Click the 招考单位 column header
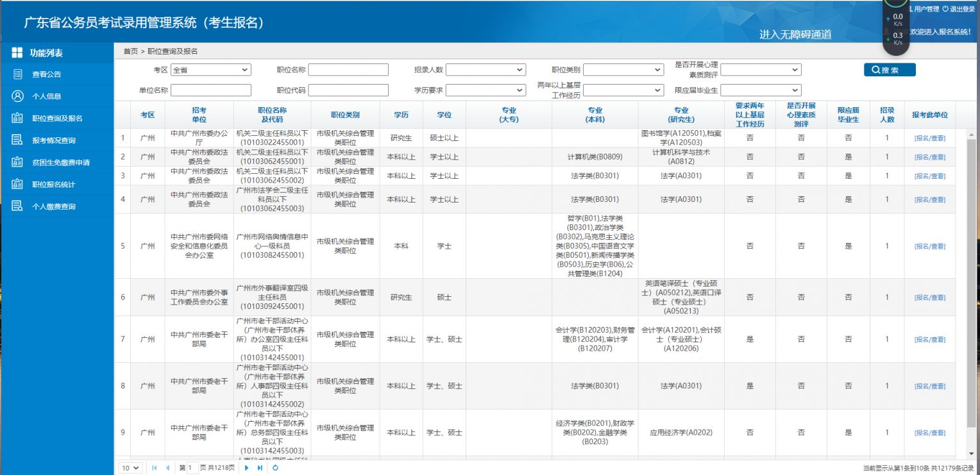The image size is (980, 475). point(199,115)
